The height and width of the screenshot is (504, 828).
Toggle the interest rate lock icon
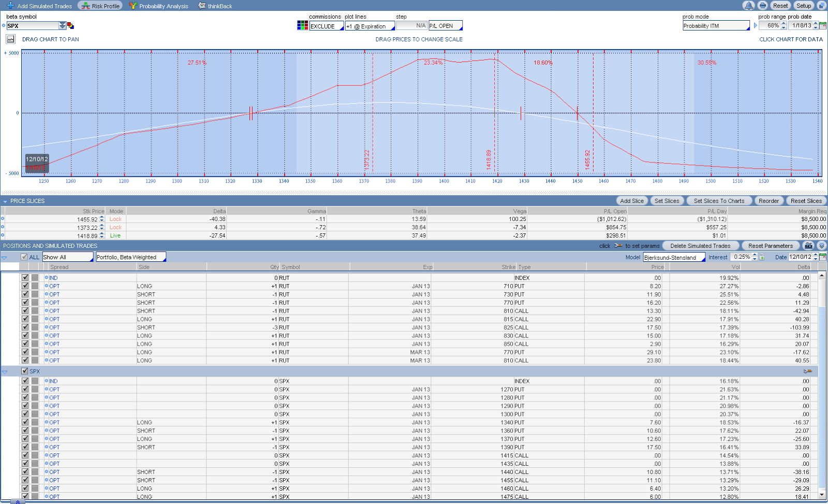point(762,257)
